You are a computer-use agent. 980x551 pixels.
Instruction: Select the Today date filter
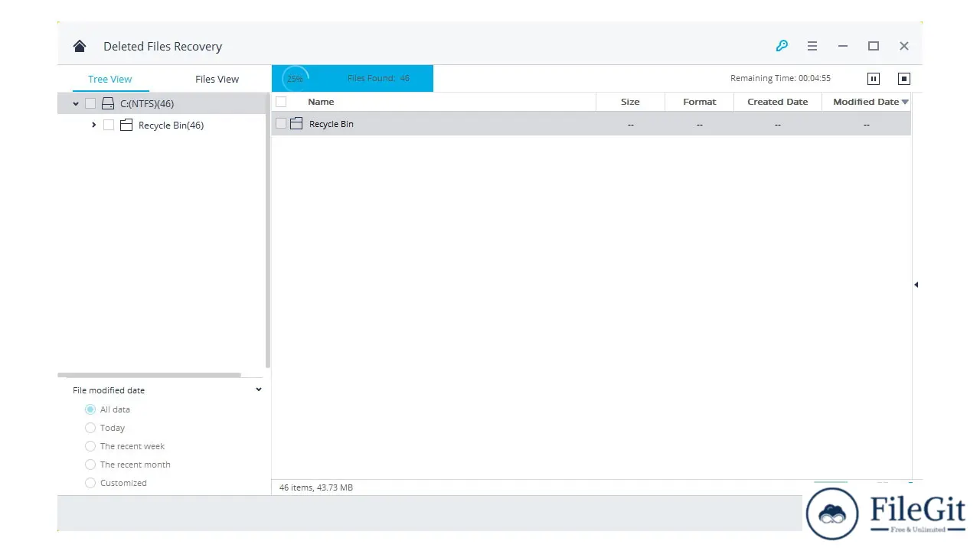[90, 428]
